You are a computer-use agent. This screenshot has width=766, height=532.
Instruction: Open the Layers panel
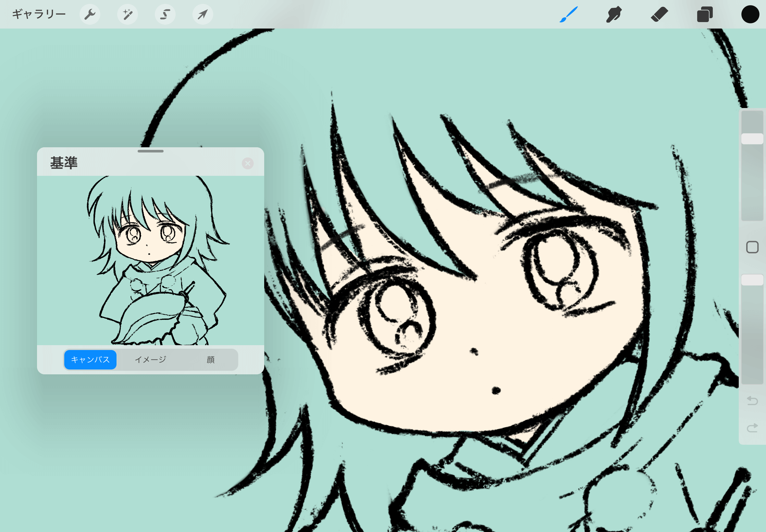click(705, 14)
